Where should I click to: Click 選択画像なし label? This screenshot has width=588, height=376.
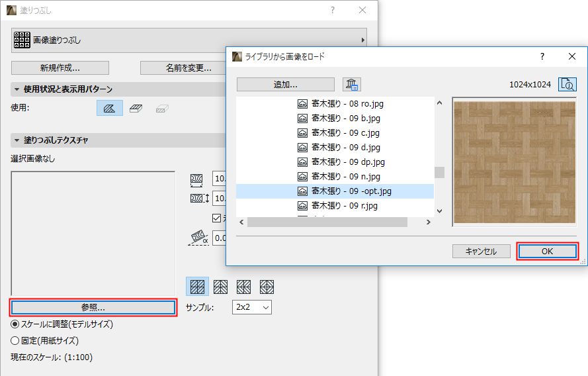pos(32,159)
